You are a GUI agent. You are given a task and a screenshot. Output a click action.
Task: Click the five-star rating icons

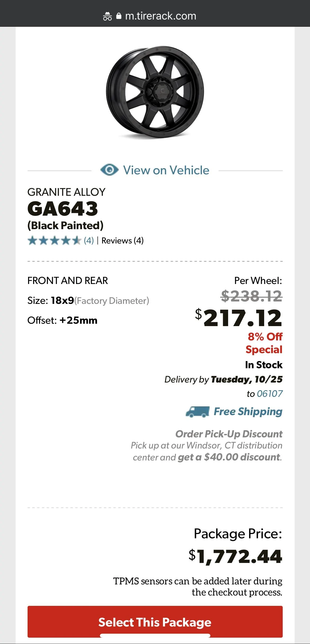[54, 241]
